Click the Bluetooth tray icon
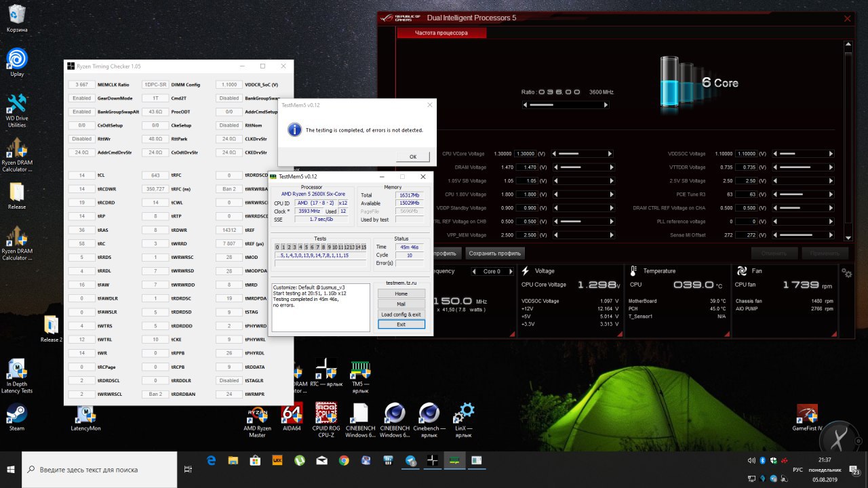868x488 pixels. (762, 460)
